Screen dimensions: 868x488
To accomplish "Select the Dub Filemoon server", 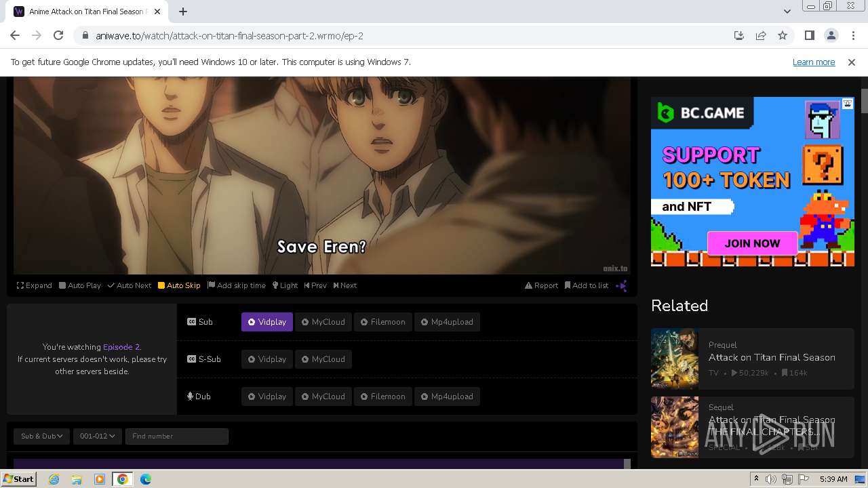I will [383, 396].
